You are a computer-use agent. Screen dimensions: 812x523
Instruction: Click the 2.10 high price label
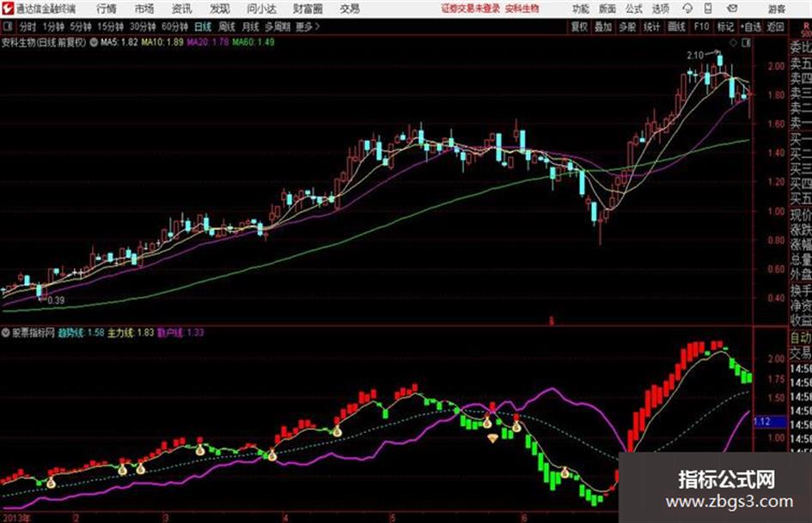point(695,56)
